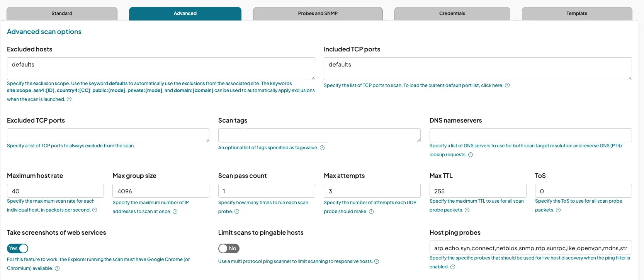The image size is (644, 280).
Task: Click the Excluded TCP ports text box
Action: click(x=108, y=135)
